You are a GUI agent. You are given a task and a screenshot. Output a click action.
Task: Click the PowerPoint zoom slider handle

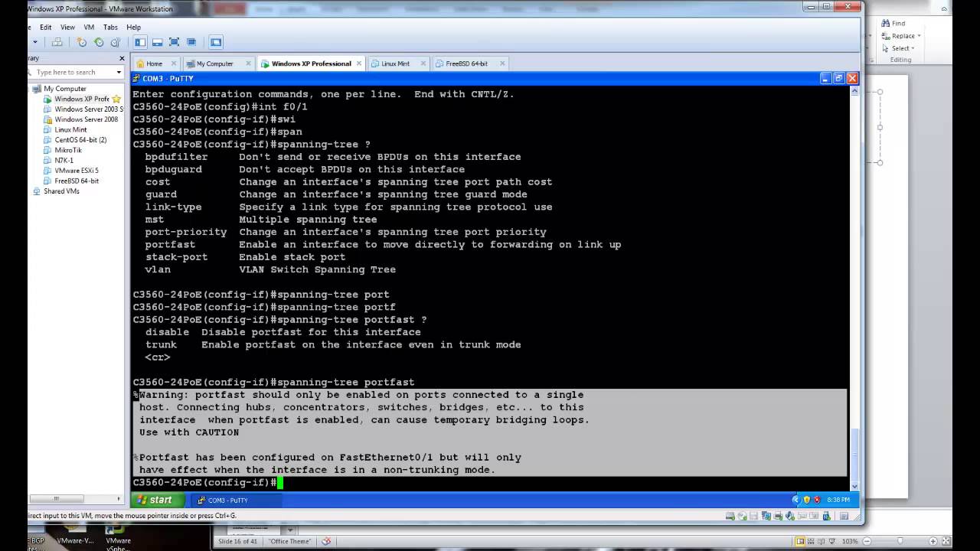pyautogui.click(x=900, y=541)
